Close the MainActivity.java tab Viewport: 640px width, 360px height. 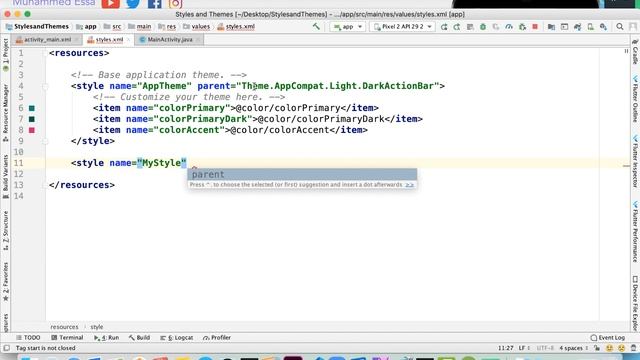tap(198, 40)
